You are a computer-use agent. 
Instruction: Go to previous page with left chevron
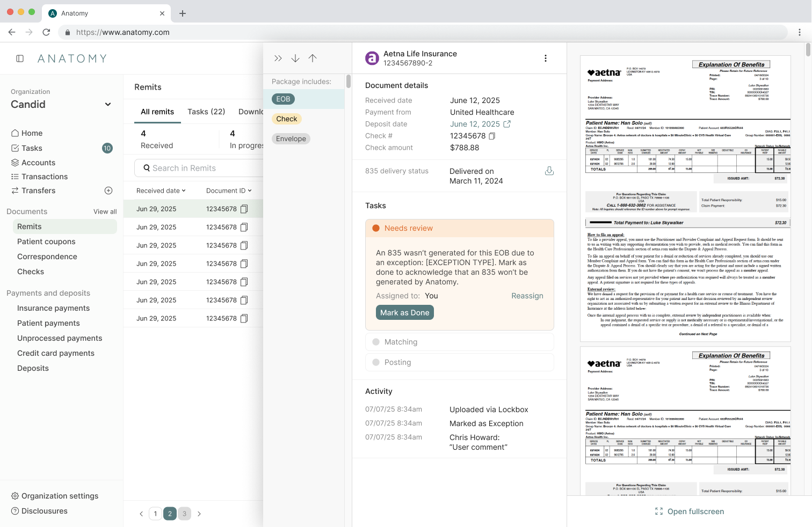[141, 514]
